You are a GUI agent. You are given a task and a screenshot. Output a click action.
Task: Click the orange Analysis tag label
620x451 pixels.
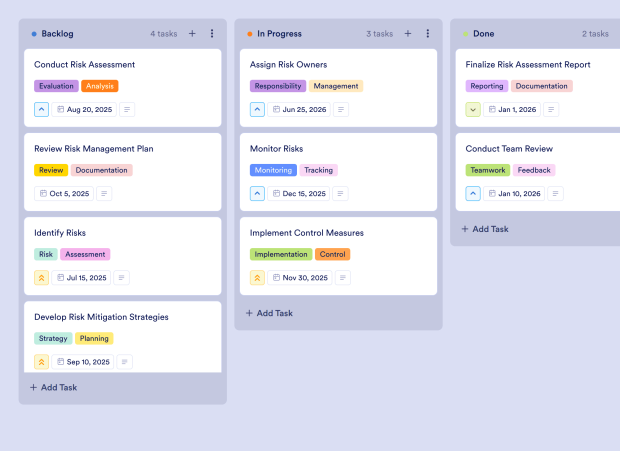coord(100,86)
